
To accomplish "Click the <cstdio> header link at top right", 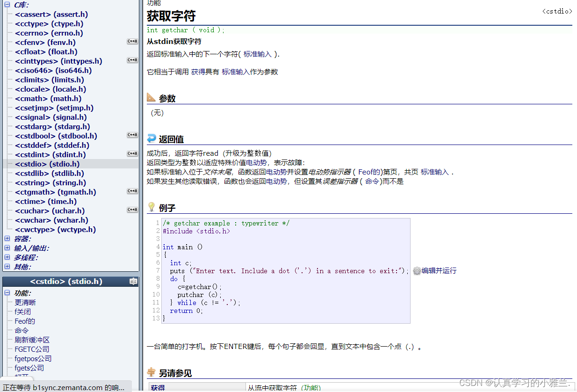I will click(557, 11).
